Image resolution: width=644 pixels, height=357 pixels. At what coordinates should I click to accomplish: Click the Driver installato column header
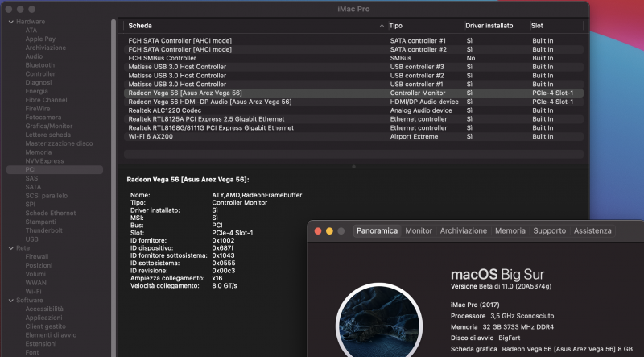(489, 26)
